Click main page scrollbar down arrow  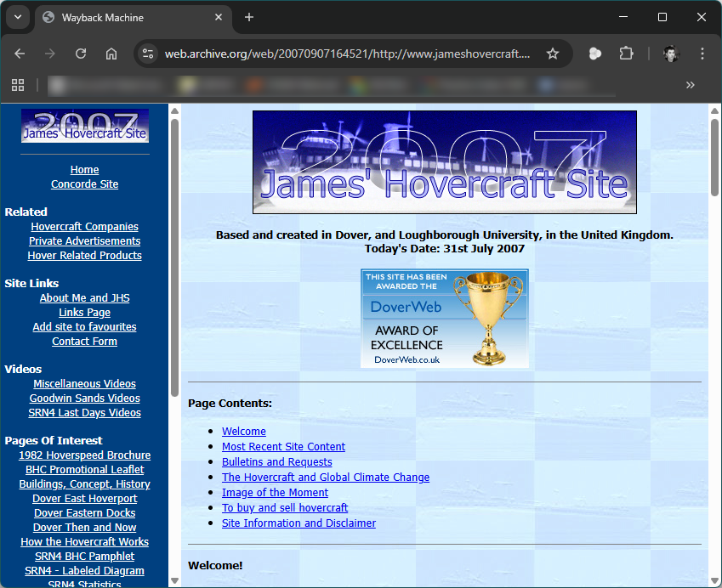point(714,580)
